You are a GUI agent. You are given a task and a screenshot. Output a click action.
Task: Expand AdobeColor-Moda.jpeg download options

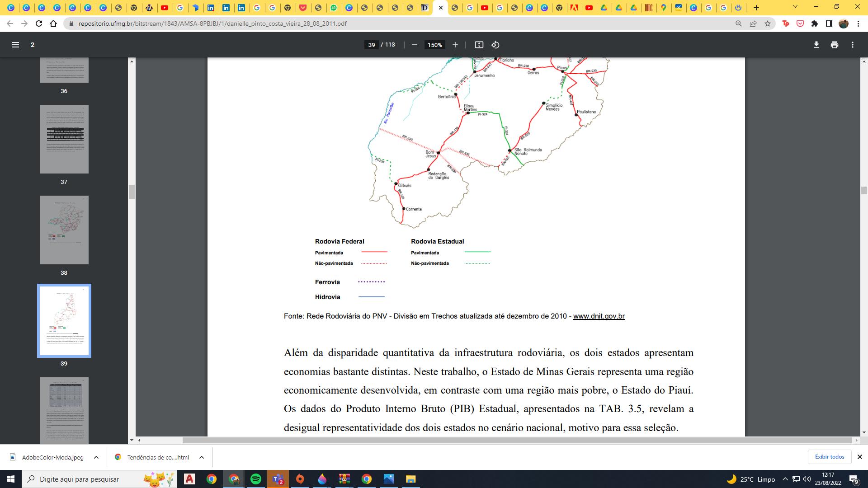pos(96,457)
